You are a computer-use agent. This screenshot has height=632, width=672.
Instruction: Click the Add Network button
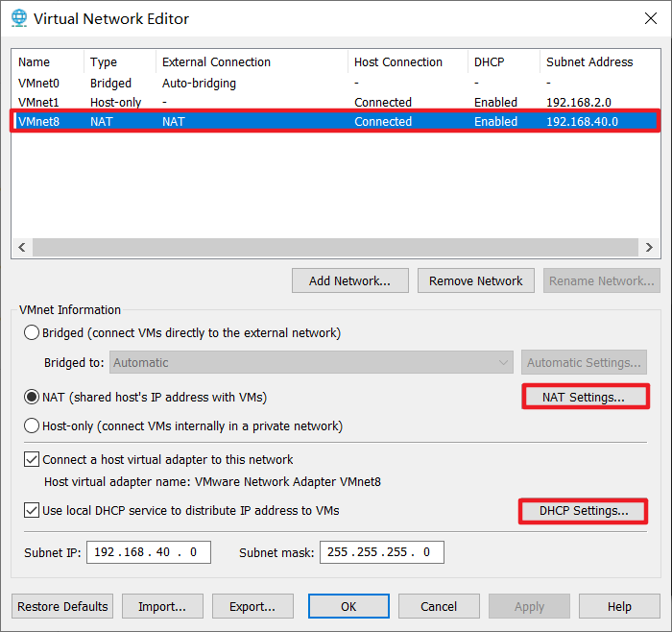point(349,281)
